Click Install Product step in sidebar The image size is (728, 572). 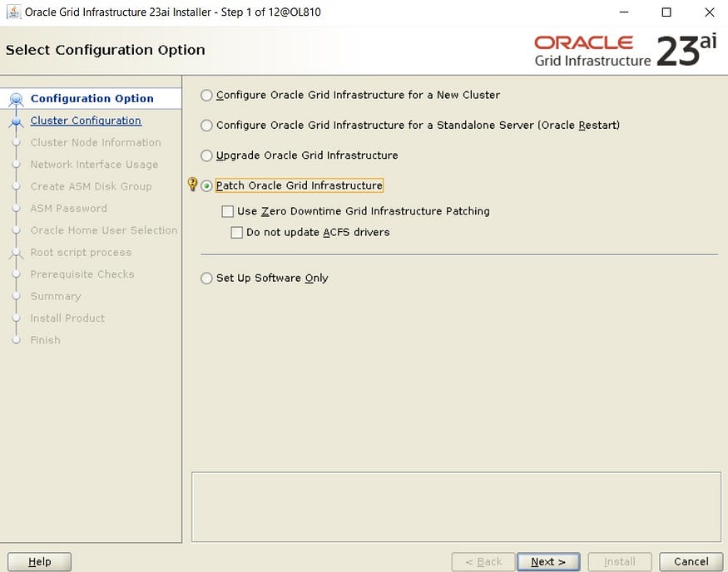(x=67, y=318)
